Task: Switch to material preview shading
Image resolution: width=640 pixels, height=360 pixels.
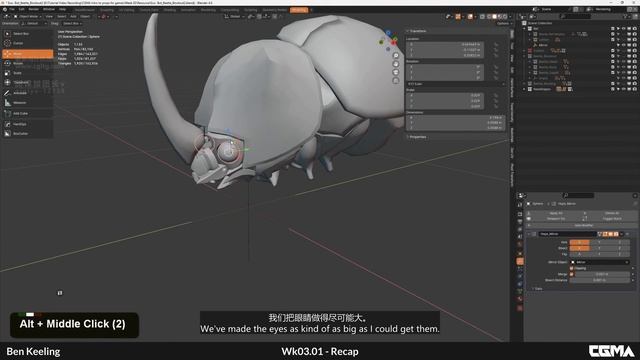Action: (500, 17)
